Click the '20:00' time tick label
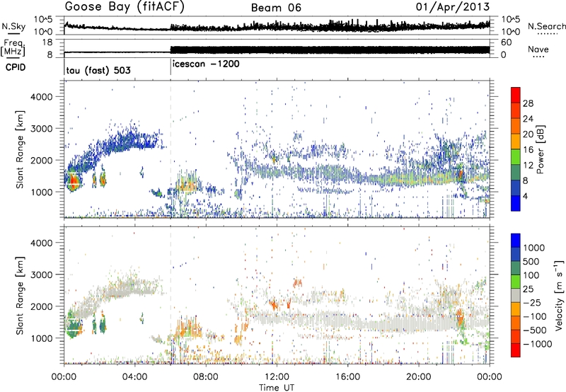 [x=419, y=377]
